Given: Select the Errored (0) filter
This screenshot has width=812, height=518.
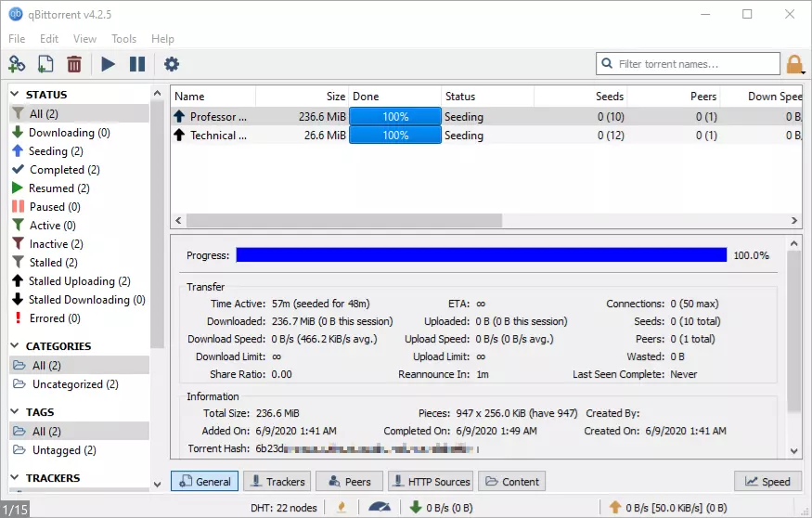Looking at the screenshot, I should click(79, 318).
